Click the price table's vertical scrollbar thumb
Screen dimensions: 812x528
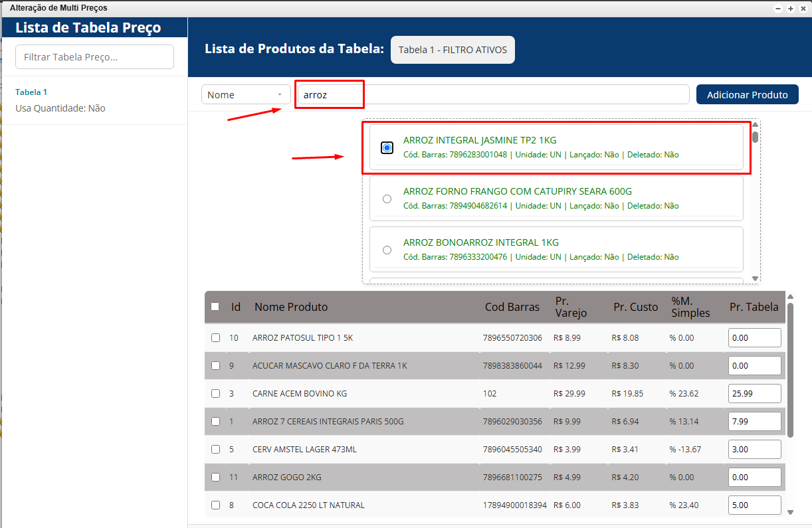pos(790,369)
